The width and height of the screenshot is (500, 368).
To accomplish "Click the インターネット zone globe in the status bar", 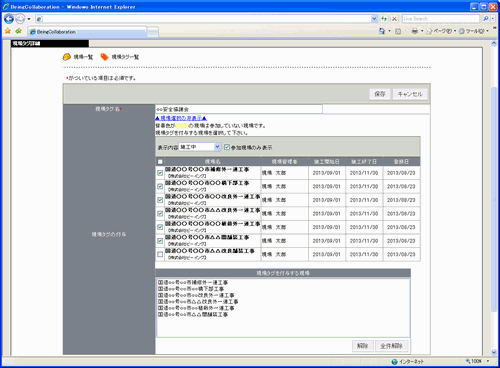I will (395, 361).
